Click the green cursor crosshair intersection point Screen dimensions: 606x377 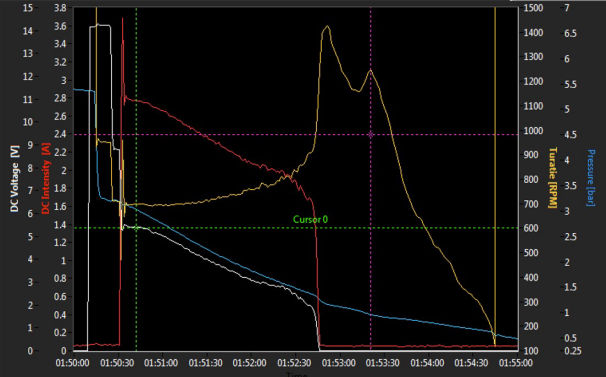pyautogui.click(x=136, y=228)
